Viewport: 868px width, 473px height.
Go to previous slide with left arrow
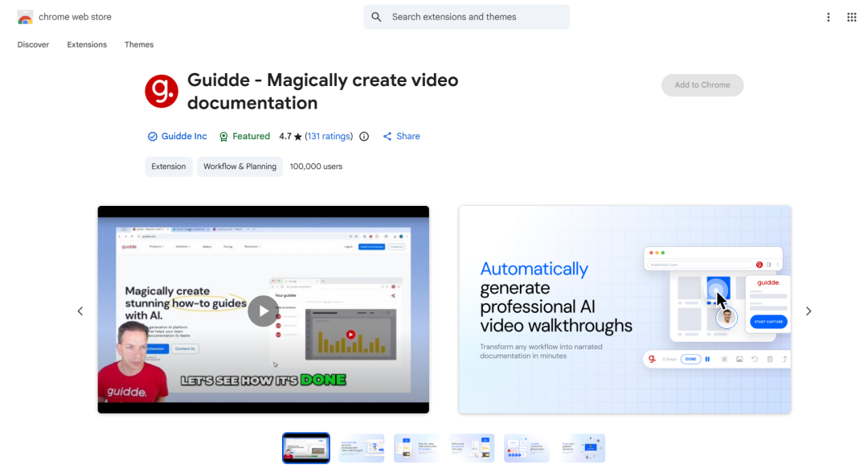(x=80, y=311)
